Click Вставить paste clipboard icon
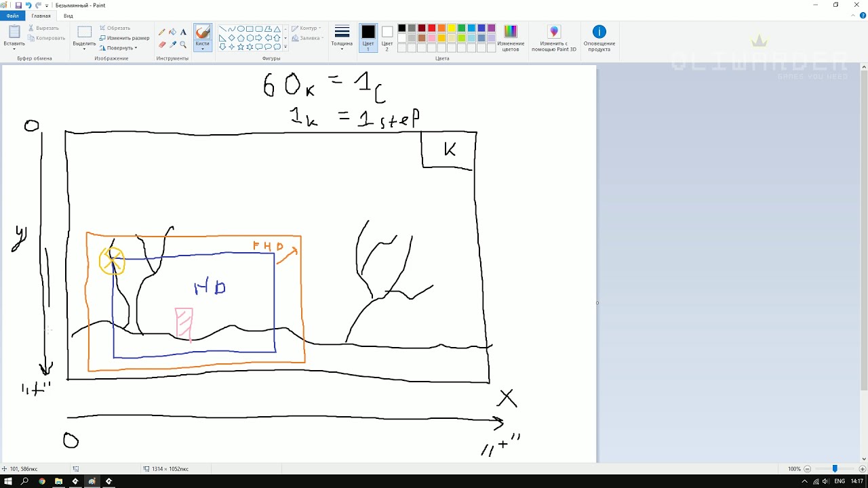Image resolution: width=868 pixels, height=488 pixels. (x=14, y=32)
